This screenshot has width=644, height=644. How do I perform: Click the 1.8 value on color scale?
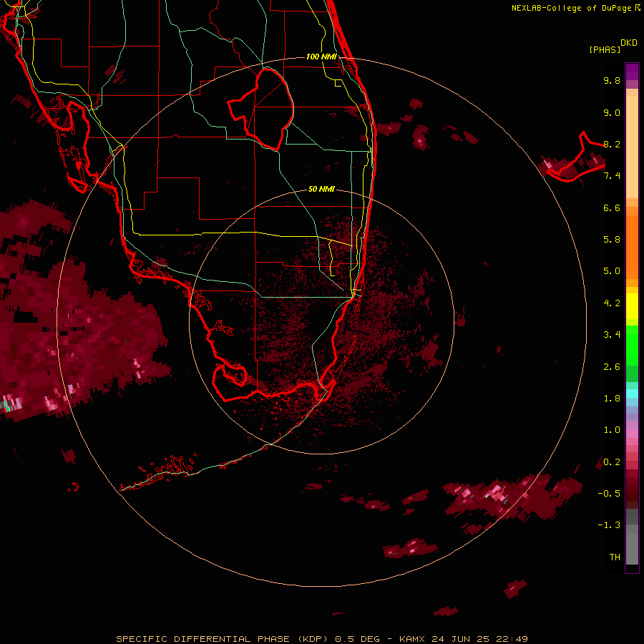point(612,399)
